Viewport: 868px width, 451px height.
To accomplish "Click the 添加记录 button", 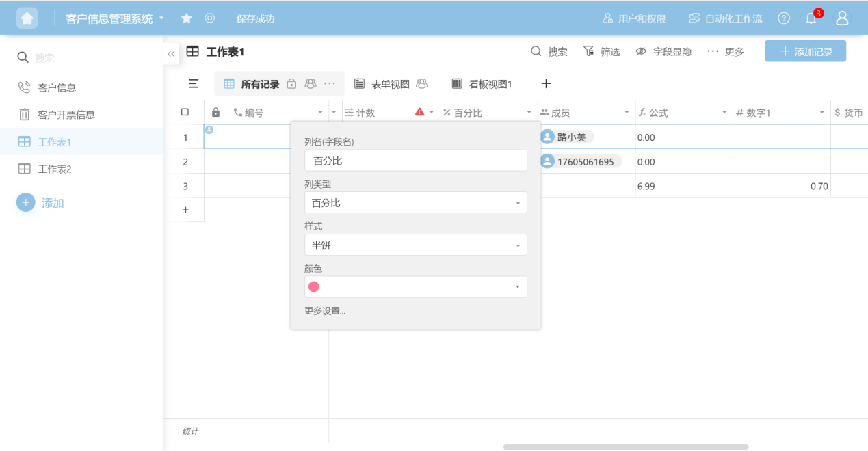I will [805, 51].
